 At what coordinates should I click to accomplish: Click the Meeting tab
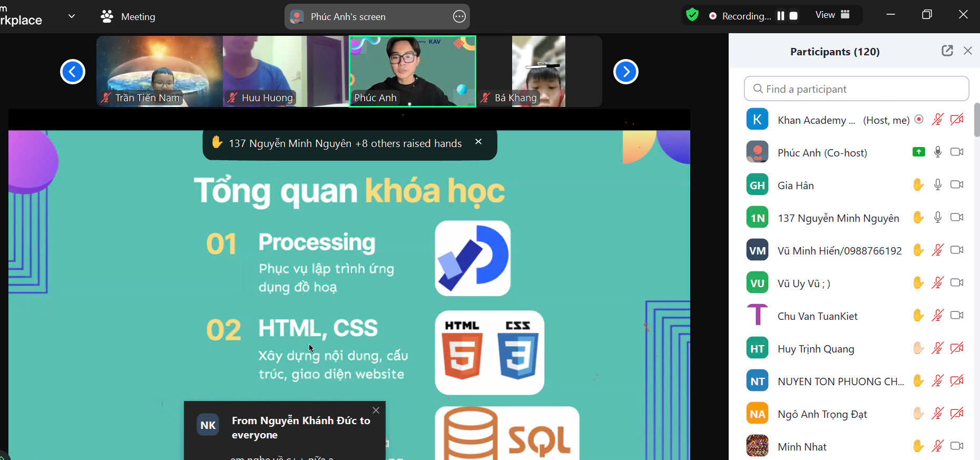(x=128, y=17)
